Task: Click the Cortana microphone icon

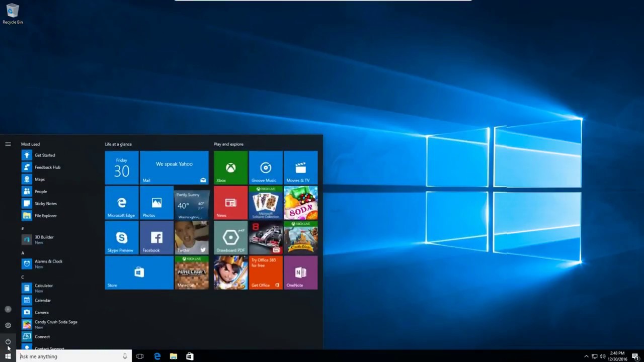Action: pyautogui.click(x=125, y=356)
